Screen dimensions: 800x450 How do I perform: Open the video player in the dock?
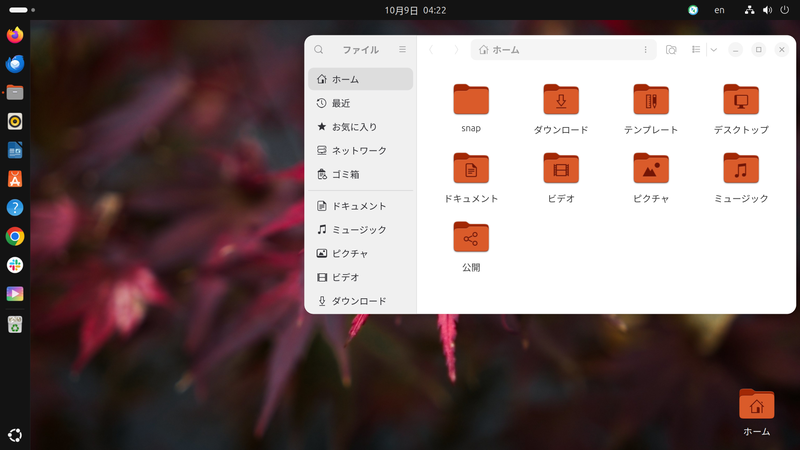click(x=15, y=294)
